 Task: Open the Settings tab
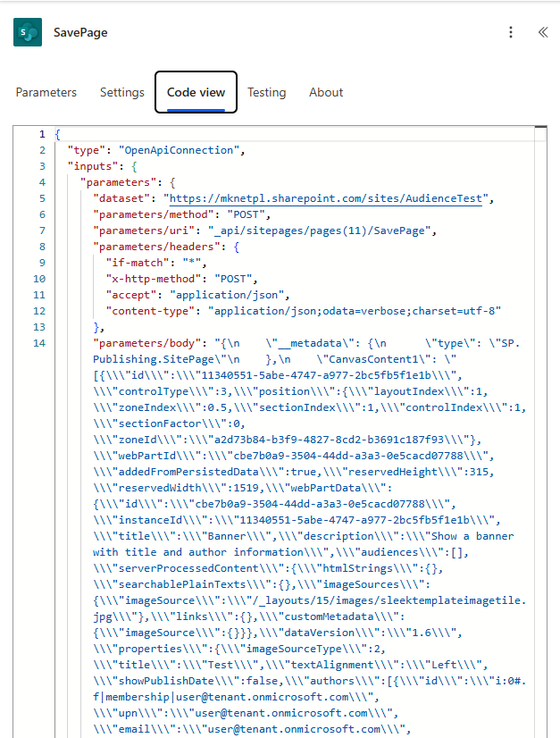[x=121, y=92]
